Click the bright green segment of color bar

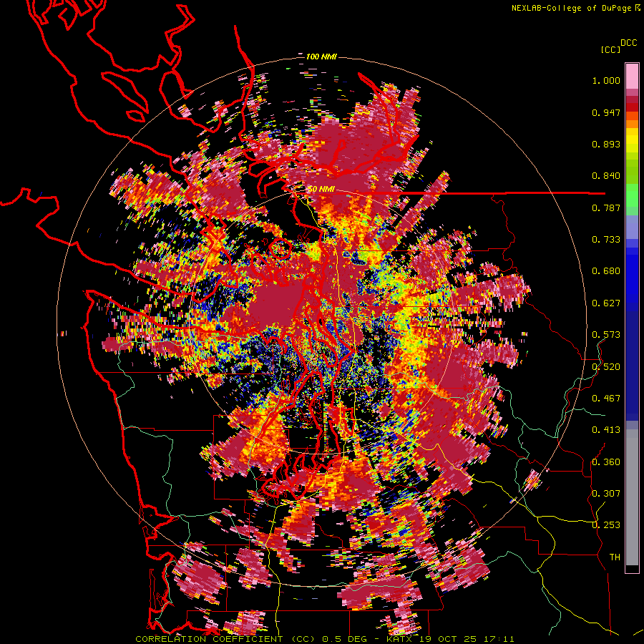click(x=632, y=195)
